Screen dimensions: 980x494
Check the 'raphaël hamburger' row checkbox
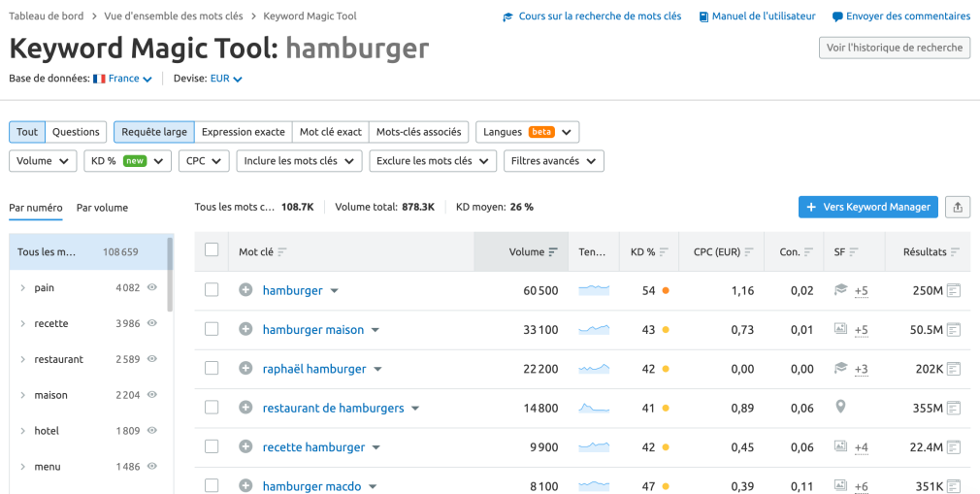point(212,368)
